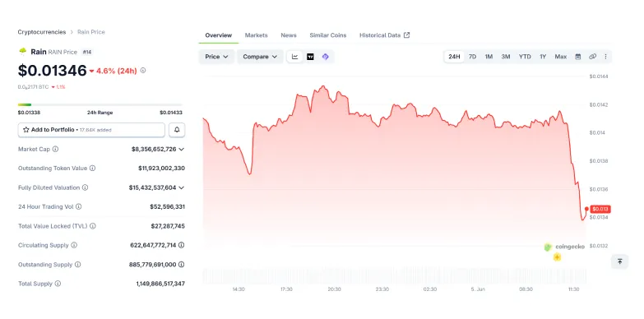Viewport: 644px width, 319px height.
Task: Open the price alert bell icon
Action: tap(177, 130)
